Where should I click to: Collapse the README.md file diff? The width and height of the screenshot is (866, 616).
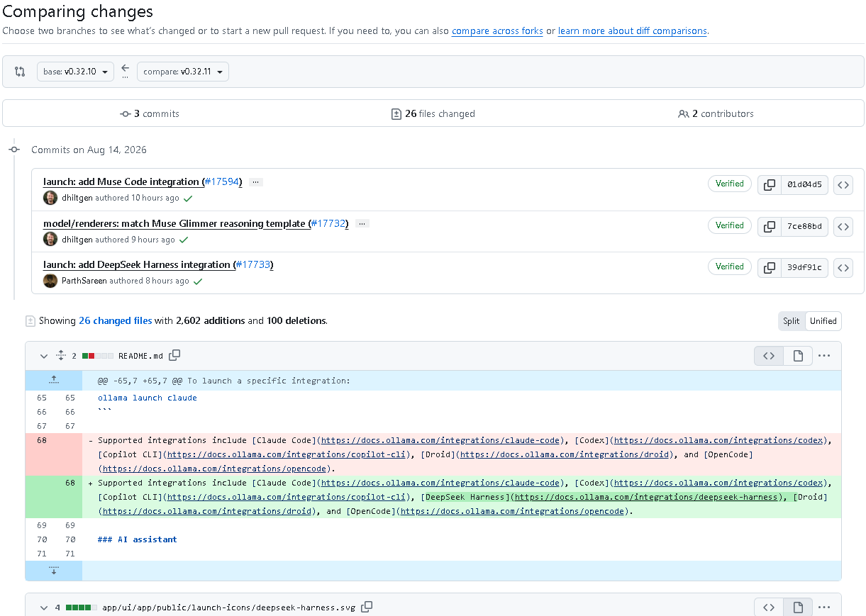(x=44, y=356)
